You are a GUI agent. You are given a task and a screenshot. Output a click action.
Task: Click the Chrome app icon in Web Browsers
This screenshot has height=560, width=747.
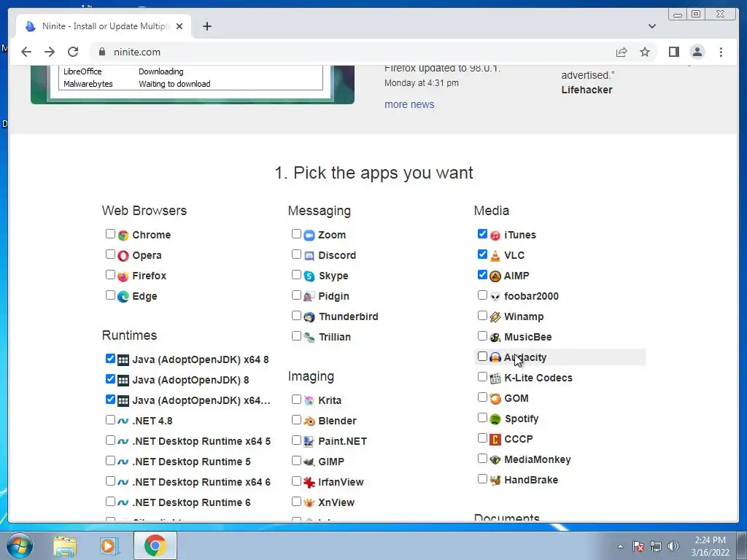pyautogui.click(x=123, y=236)
